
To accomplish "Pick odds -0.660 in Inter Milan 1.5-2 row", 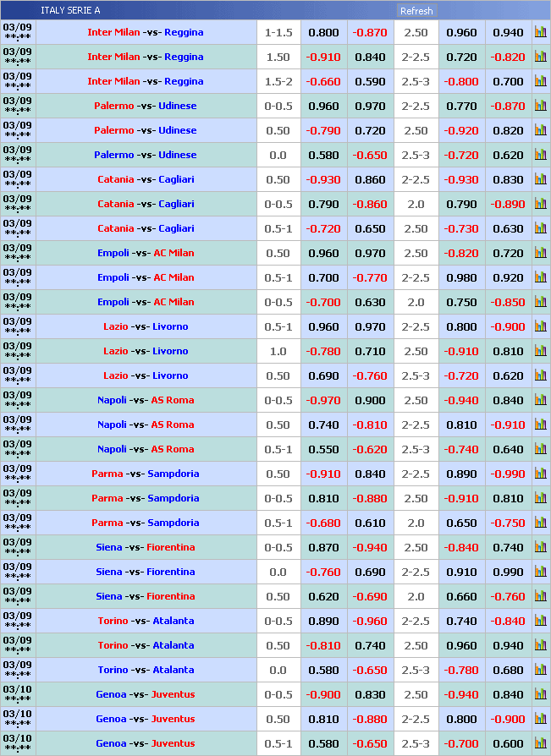I will pos(324,81).
